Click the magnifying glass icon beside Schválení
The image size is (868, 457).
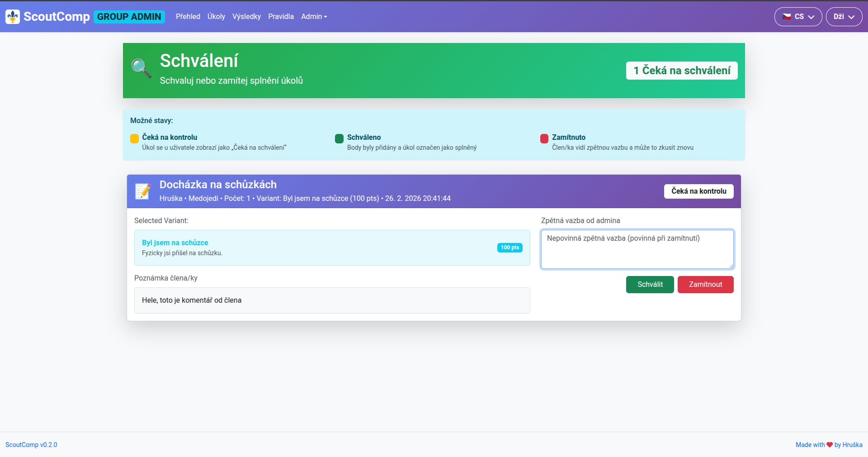141,69
